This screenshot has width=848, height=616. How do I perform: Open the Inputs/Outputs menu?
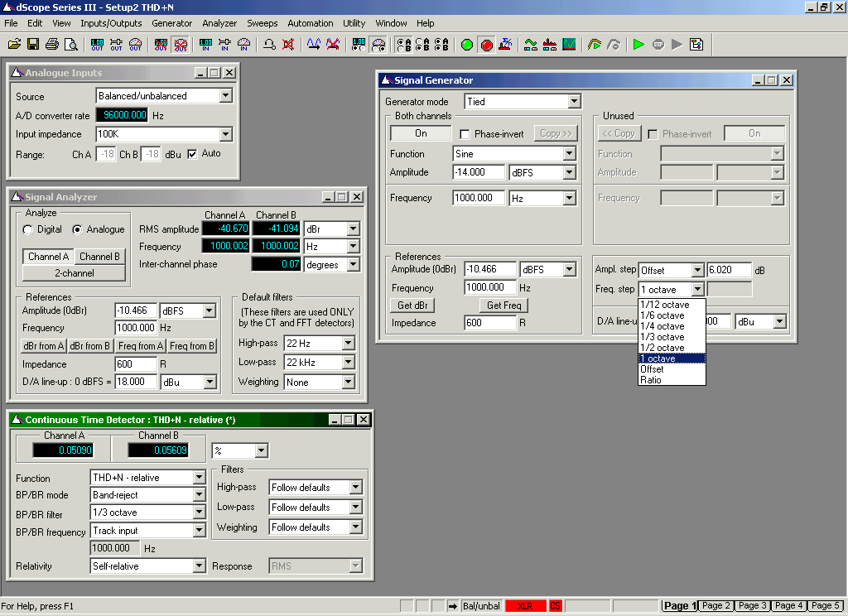111,23
